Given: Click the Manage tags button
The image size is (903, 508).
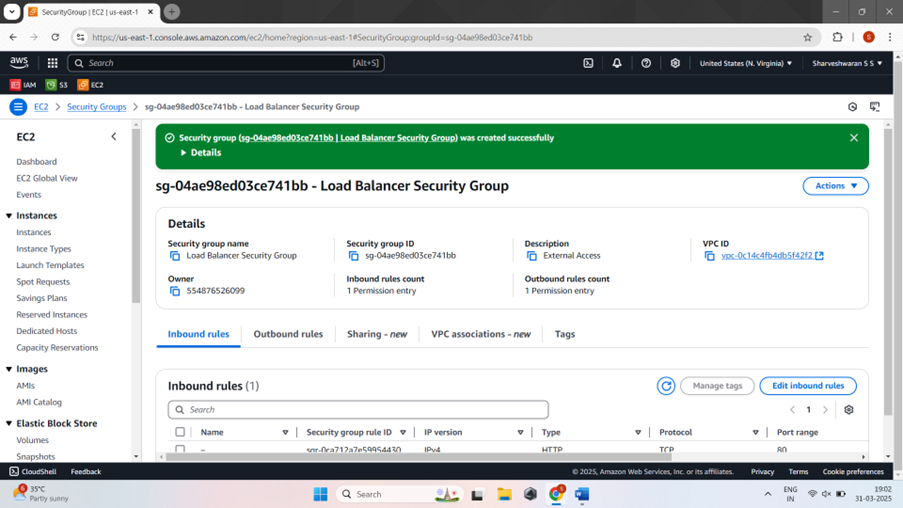Looking at the screenshot, I should pyautogui.click(x=717, y=386).
